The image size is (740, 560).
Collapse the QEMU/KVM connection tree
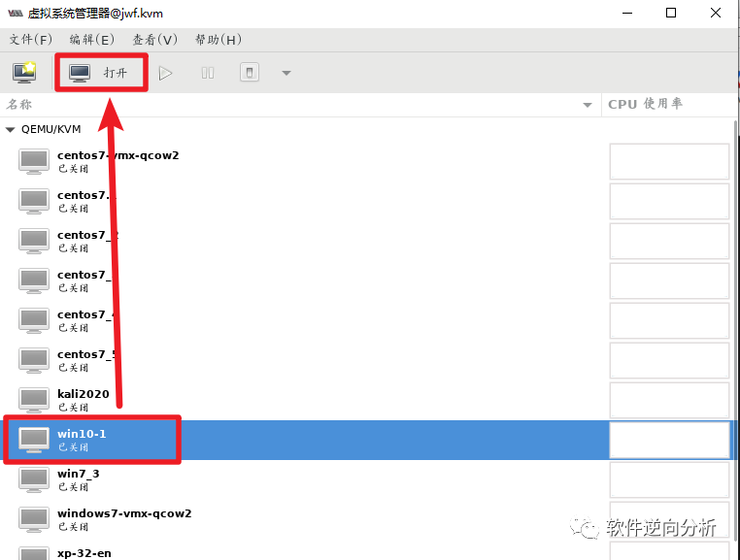(10, 129)
